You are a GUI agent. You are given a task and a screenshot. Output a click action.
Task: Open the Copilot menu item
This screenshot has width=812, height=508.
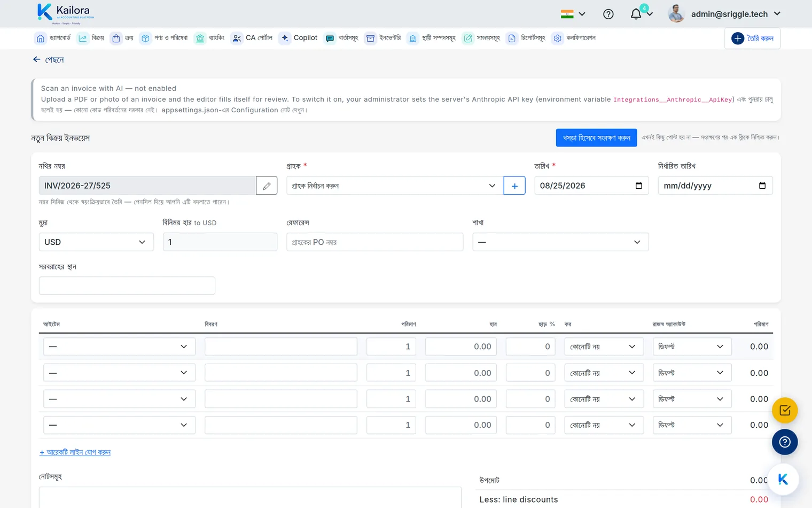[x=299, y=38]
